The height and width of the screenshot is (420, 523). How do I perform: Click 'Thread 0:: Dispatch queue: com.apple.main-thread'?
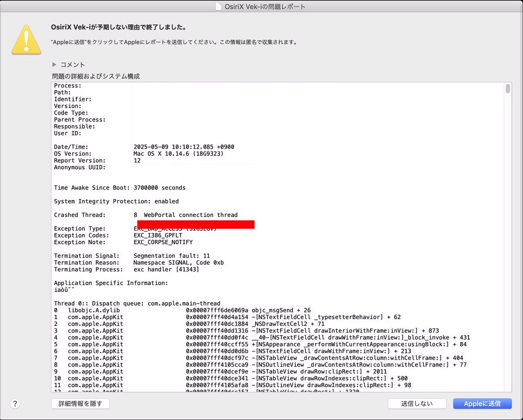point(137,304)
